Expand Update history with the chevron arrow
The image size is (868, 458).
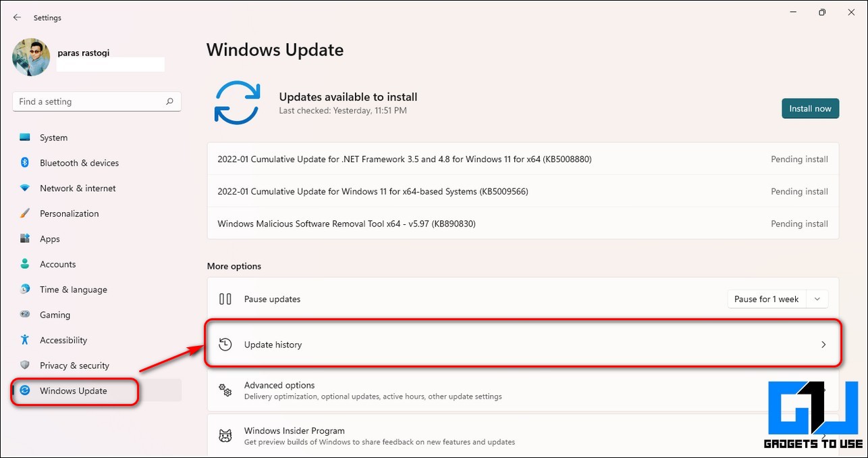[x=823, y=345]
